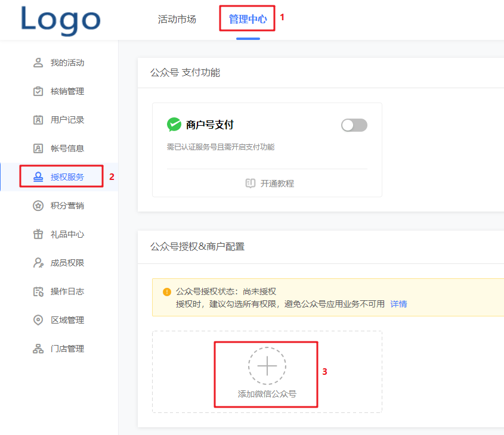
Task: Open 积分营销 menu item
Action: pyautogui.click(x=67, y=206)
